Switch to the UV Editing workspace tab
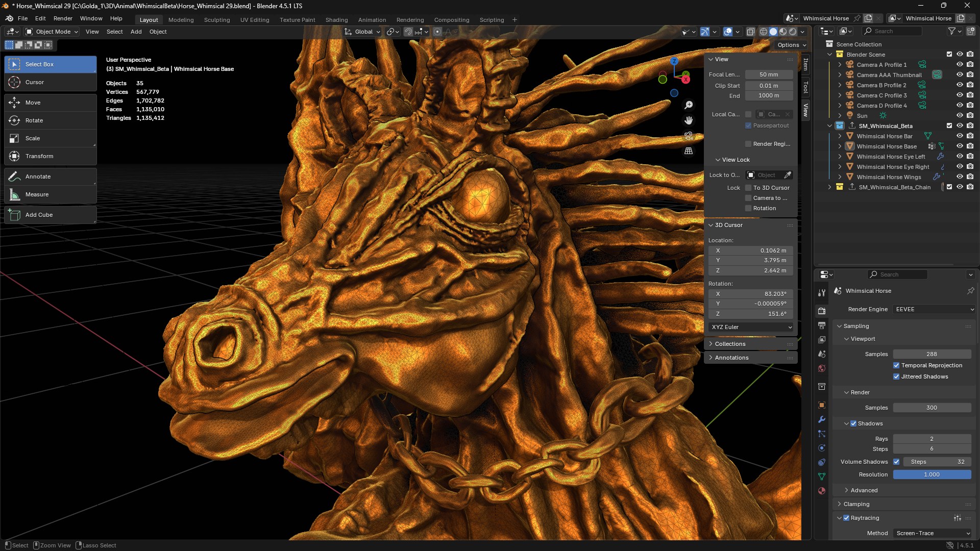 click(x=255, y=20)
